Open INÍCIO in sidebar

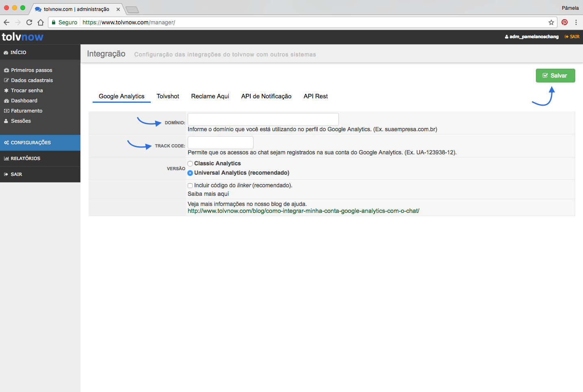coord(40,52)
